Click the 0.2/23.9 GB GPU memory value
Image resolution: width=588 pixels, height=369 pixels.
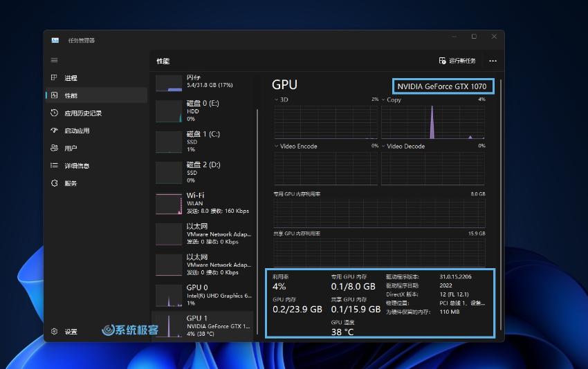click(297, 310)
